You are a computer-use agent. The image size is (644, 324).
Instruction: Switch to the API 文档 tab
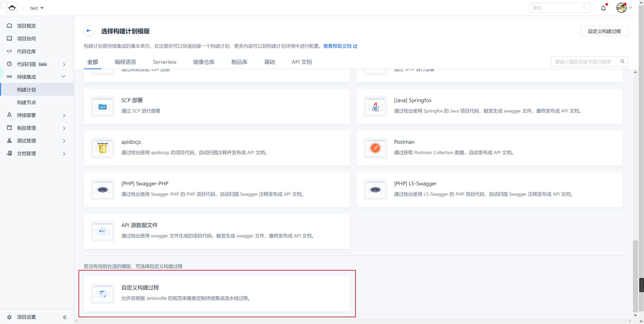302,62
